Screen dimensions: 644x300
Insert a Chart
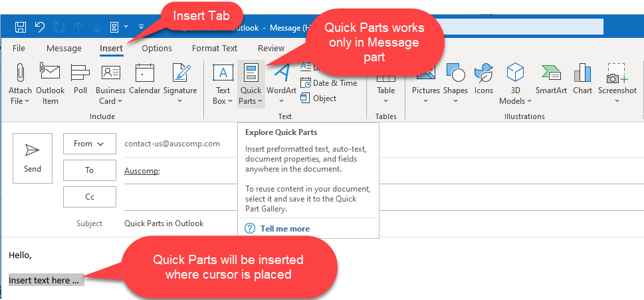582,78
